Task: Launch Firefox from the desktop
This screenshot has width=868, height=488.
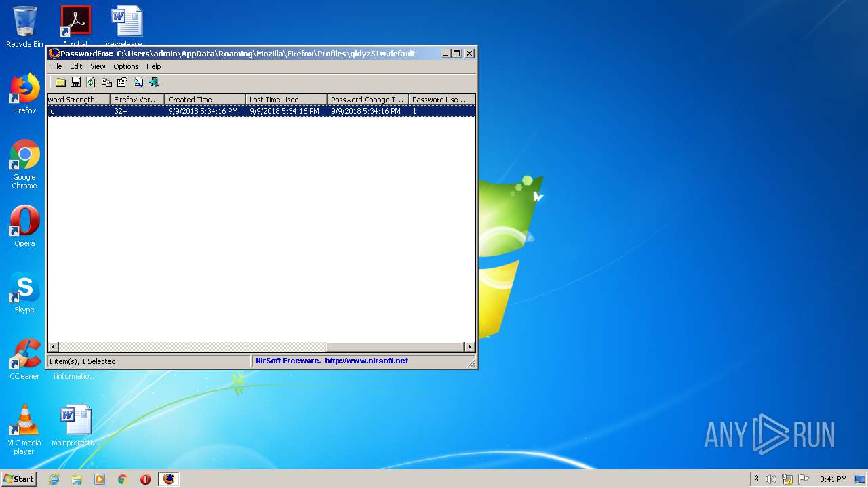Action: 24,94
